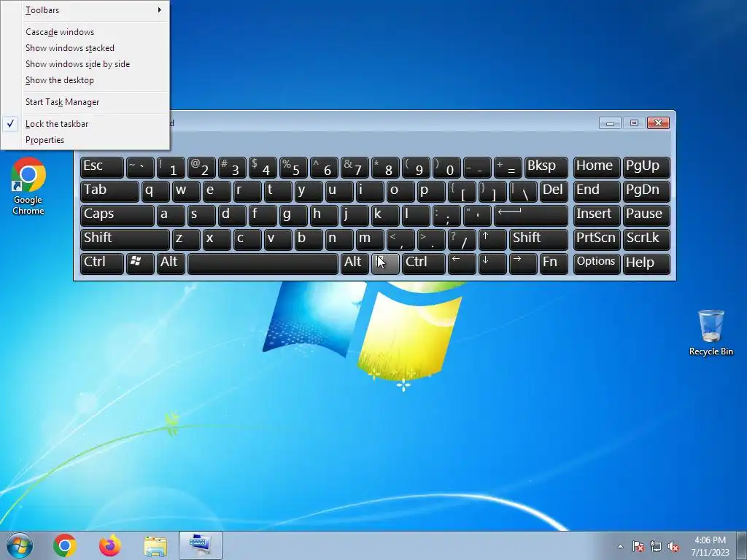This screenshot has width=747, height=560.
Task: Click the PgDn key
Action: tap(646, 192)
